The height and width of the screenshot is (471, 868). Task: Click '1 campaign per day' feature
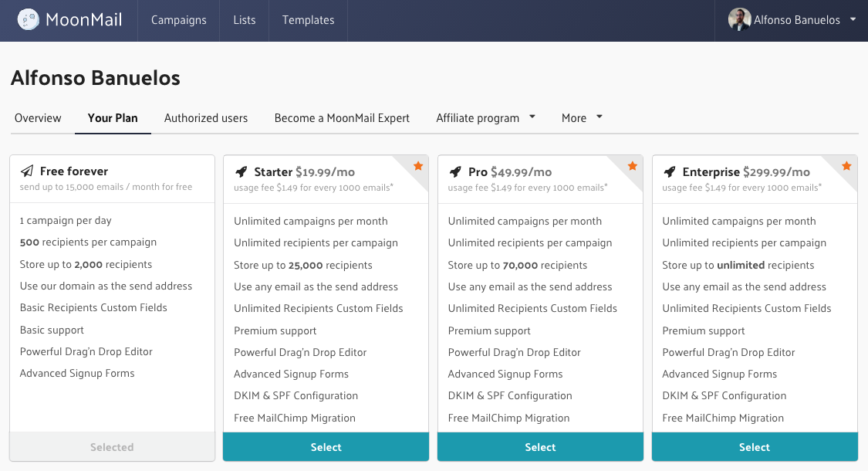pos(66,221)
